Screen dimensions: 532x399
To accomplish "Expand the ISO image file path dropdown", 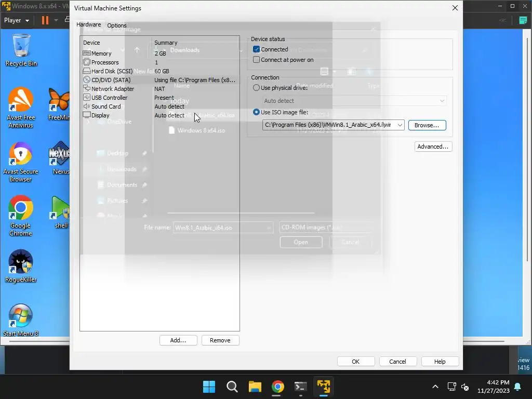I will 400,125.
